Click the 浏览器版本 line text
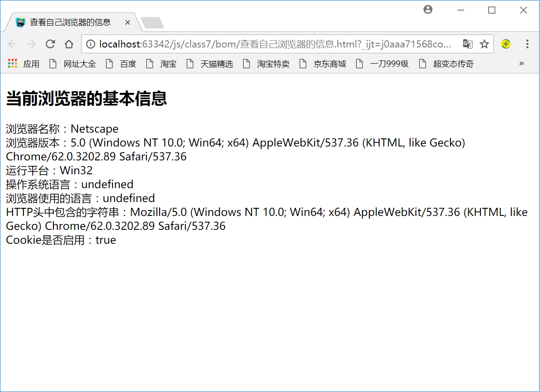The width and height of the screenshot is (540, 392). tap(236, 150)
